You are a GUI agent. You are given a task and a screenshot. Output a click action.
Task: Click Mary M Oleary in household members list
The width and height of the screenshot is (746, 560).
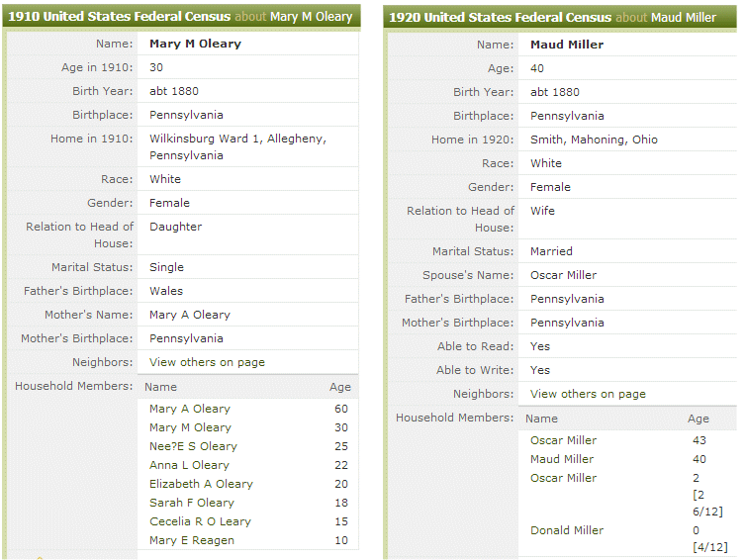click(190, 427)
